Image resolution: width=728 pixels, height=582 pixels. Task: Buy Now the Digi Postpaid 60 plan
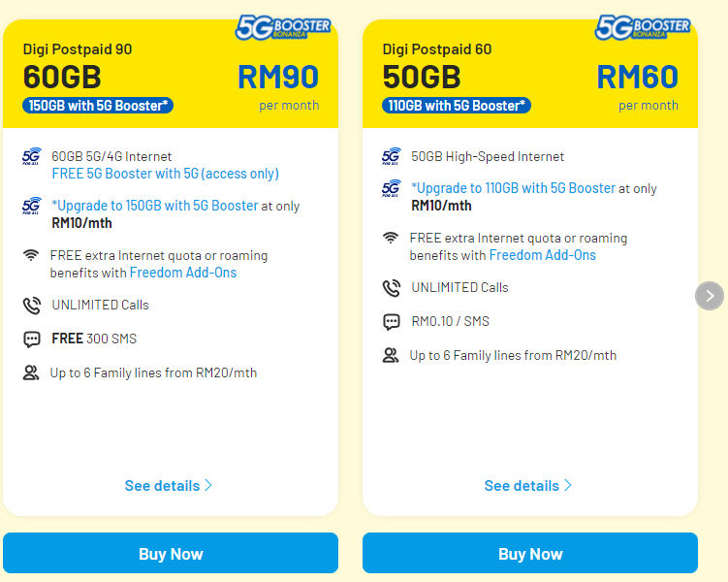pos(530,553)
